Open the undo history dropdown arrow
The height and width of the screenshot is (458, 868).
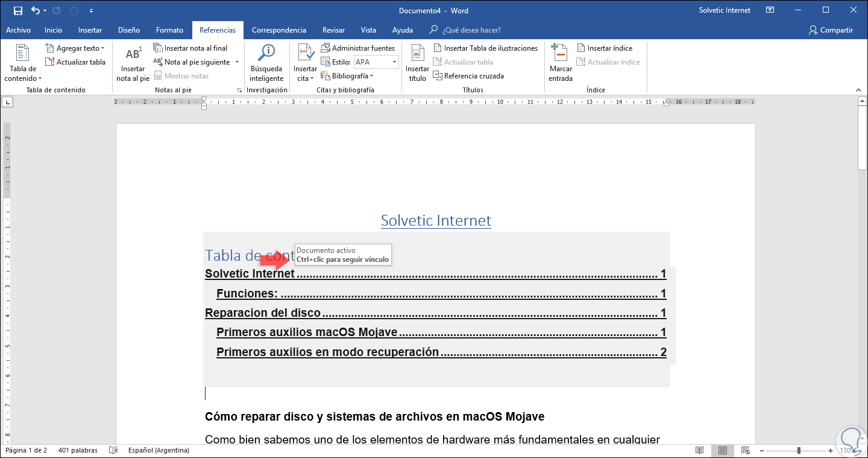[45, 11]
